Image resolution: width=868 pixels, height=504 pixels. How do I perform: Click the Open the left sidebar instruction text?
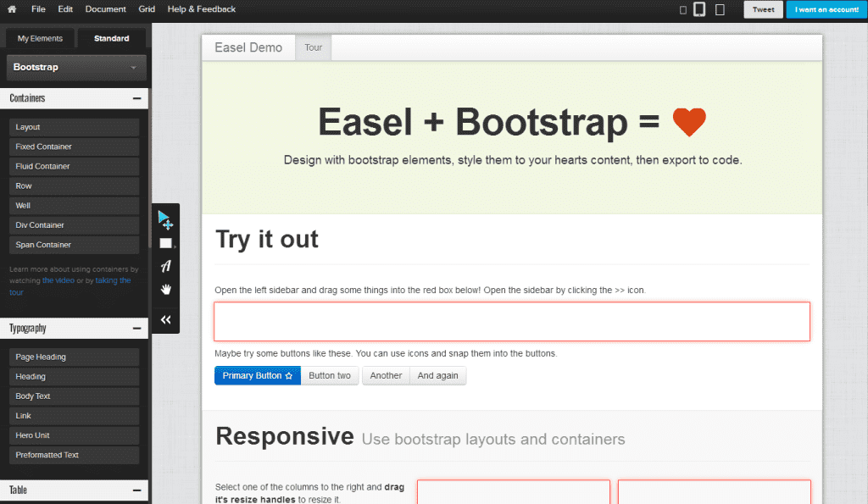click(x=430, y=291)
